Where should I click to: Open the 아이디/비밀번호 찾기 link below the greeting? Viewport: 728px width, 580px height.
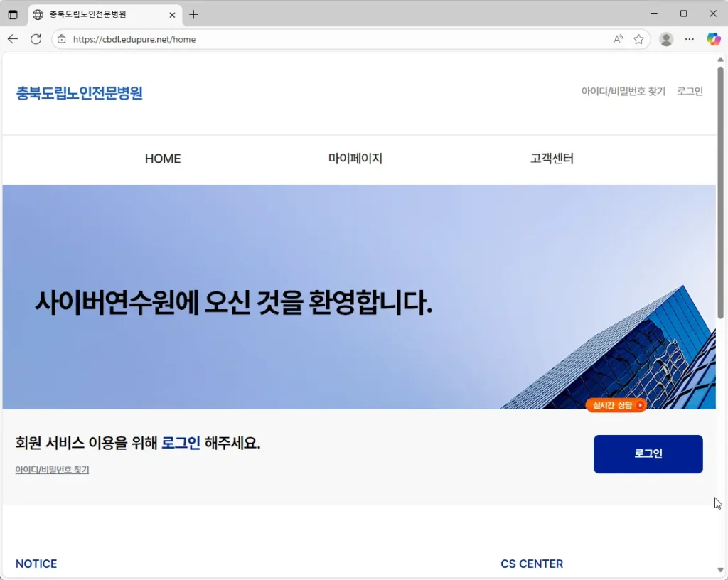52,469
